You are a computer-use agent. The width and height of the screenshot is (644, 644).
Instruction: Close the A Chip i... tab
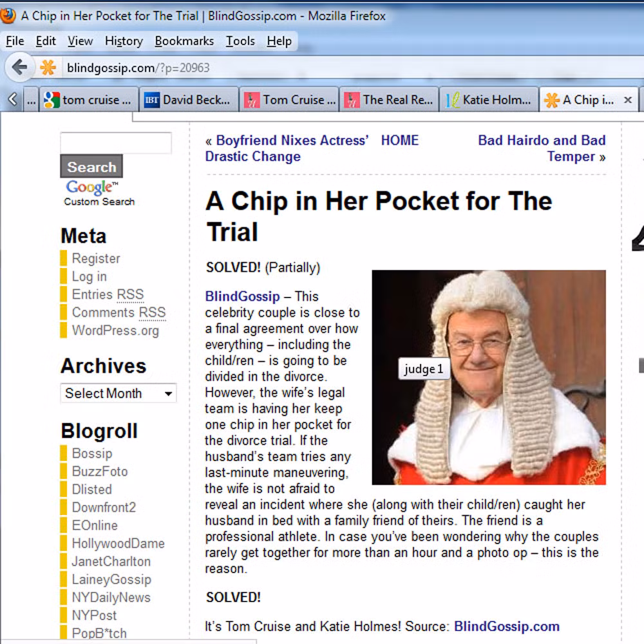coord(627,100)
